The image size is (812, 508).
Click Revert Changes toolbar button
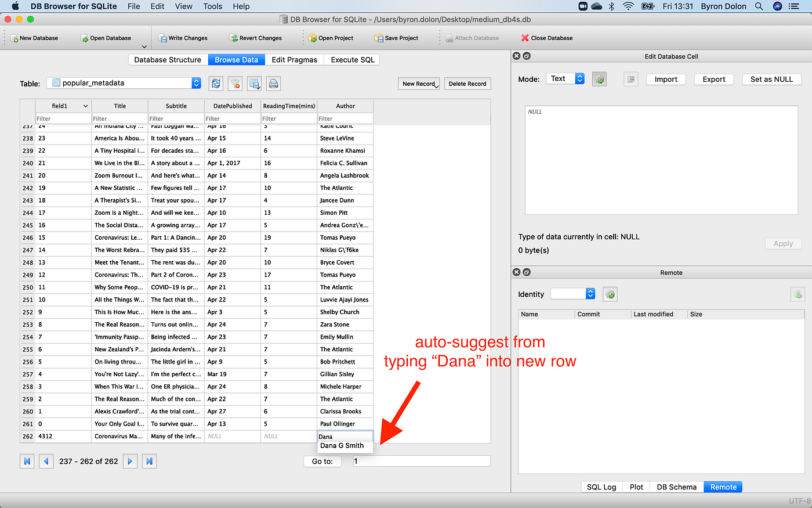pyautogui.click(x=256, y=38)
